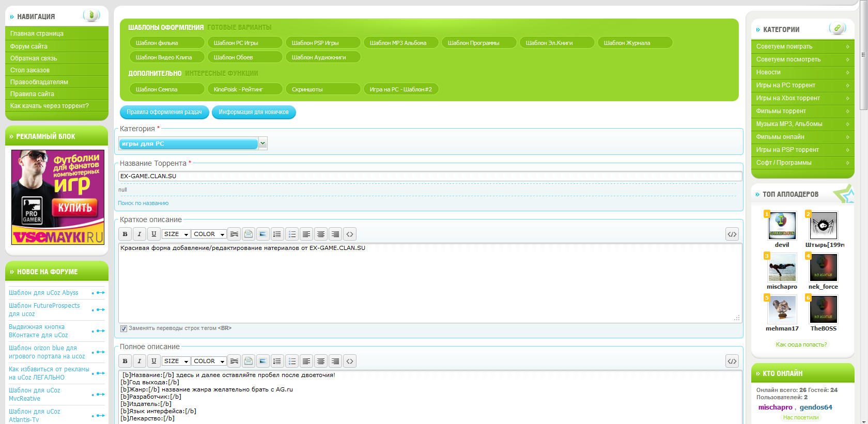Select Игра на PC - Шаблон#2
Screen dimensions: 868x424
click(401, 89)
